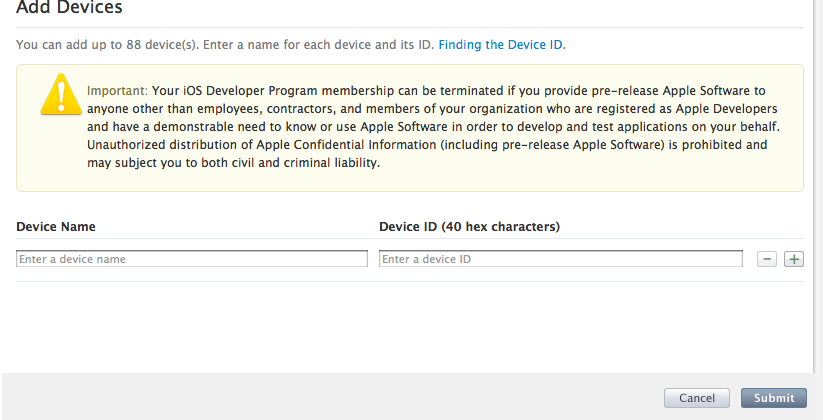Cancel adding devices
Viewport: 823px width, 420px height.
697,398
